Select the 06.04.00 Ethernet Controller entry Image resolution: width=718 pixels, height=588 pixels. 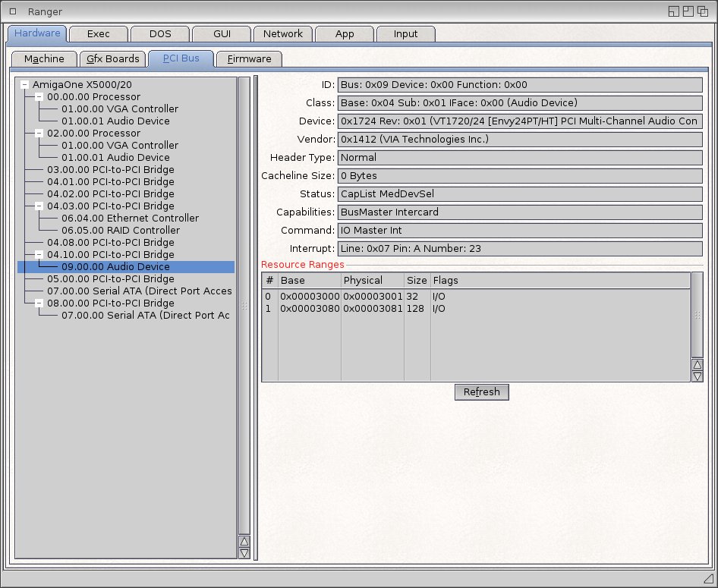pyautogui.click(x=130, y=219)
